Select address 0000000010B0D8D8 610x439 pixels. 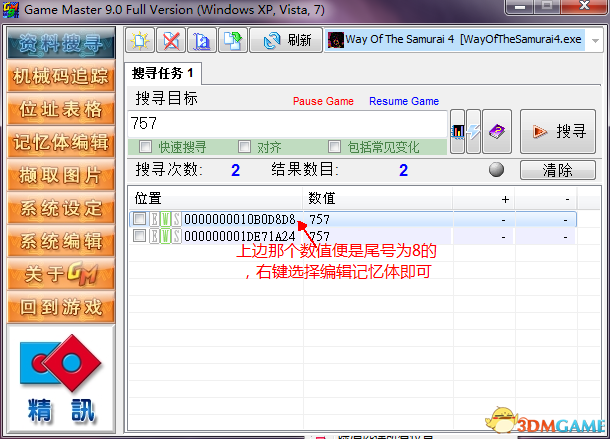click(x=240, y=220)
